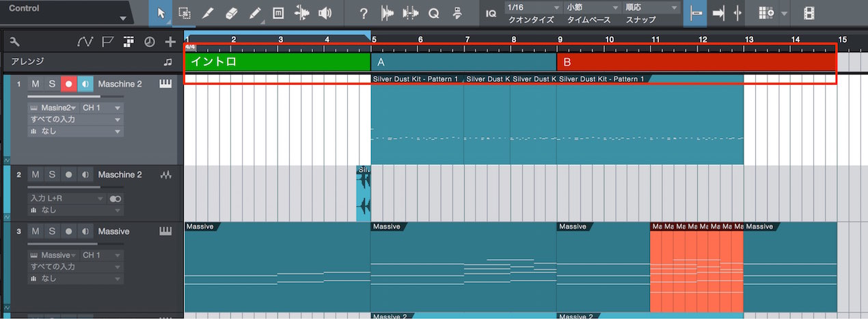Open the wrench track list options
This screenshot has height=319, width=868.
15,42
